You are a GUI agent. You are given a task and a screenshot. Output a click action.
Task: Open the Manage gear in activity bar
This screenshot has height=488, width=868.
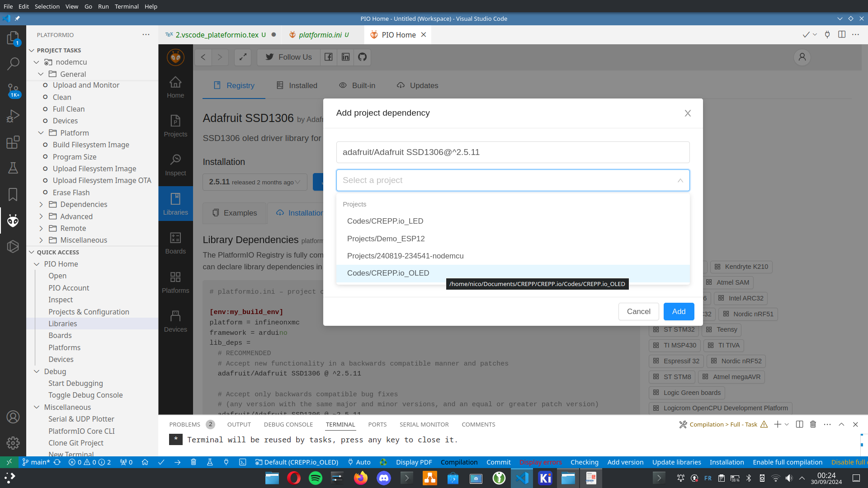[x=13, y=443]
